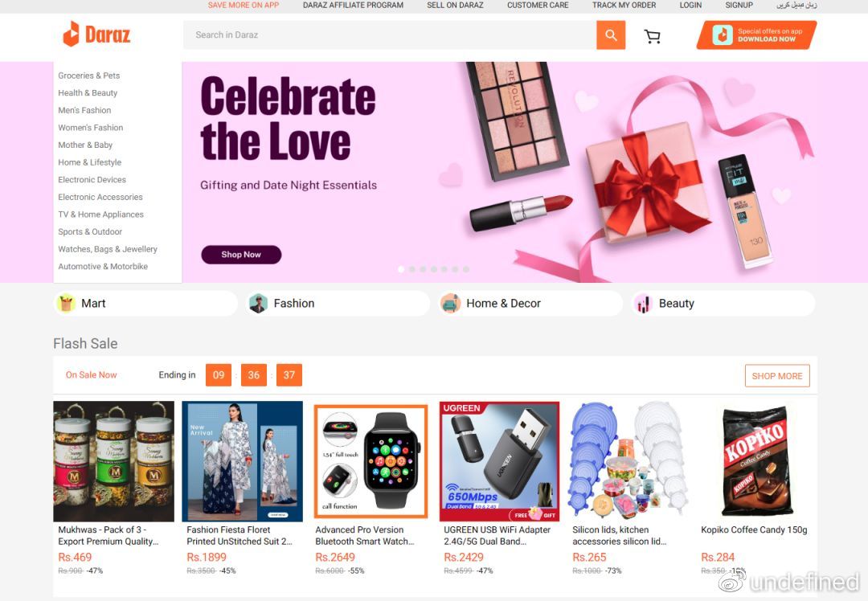
Task: Click the Beauty category icon
Action: [x=643, y=304]
